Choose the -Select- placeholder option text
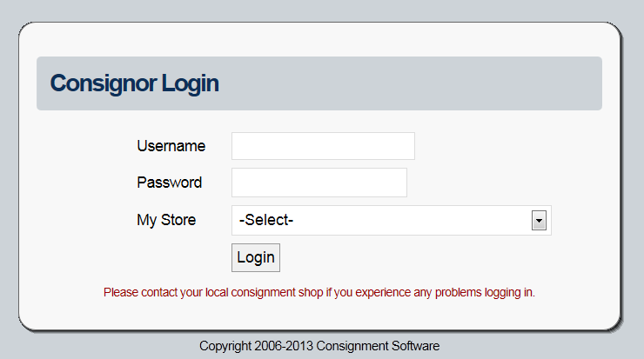This screenshot has height=359, width=644. (x=266, y=221)
